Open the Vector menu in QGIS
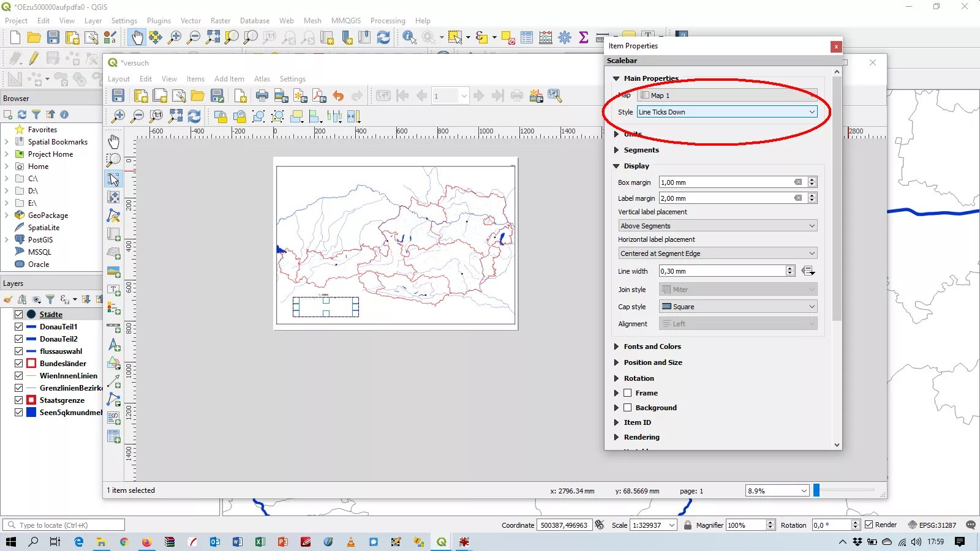The image size is (980, 551). (190, 21)
